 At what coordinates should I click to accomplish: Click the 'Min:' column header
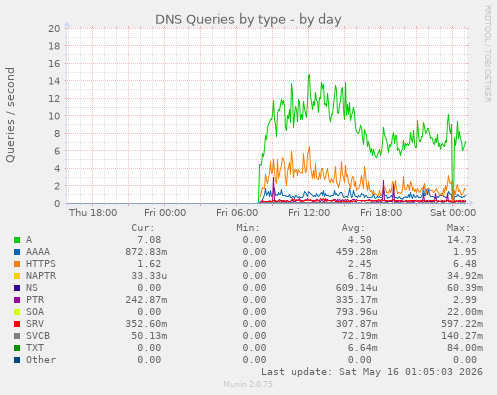coord(248,228)
